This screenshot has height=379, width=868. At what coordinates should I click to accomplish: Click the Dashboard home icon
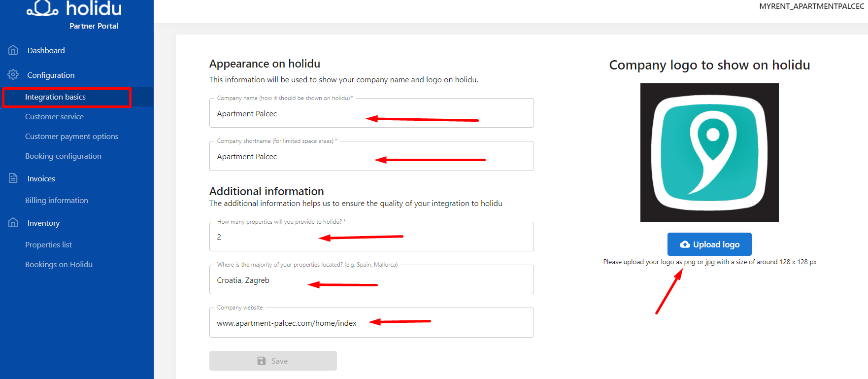pyautogui.click(x=13, y=50)
